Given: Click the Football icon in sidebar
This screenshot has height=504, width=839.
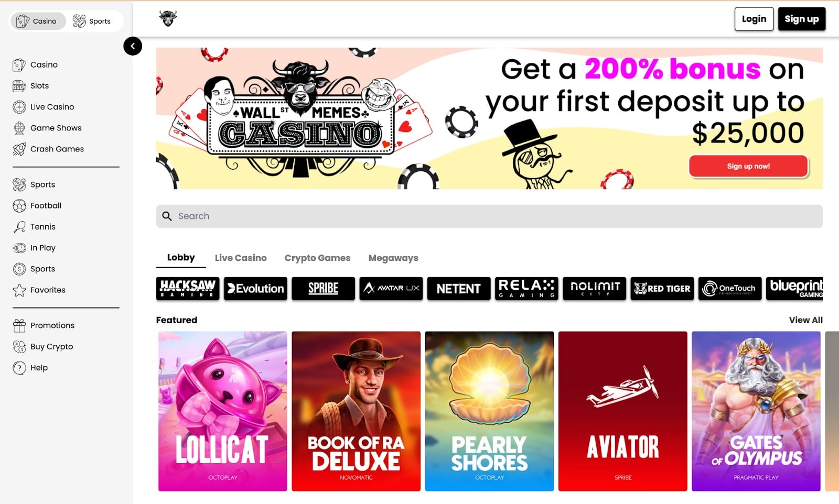Looking at the screenshot, I should point(19,206).
